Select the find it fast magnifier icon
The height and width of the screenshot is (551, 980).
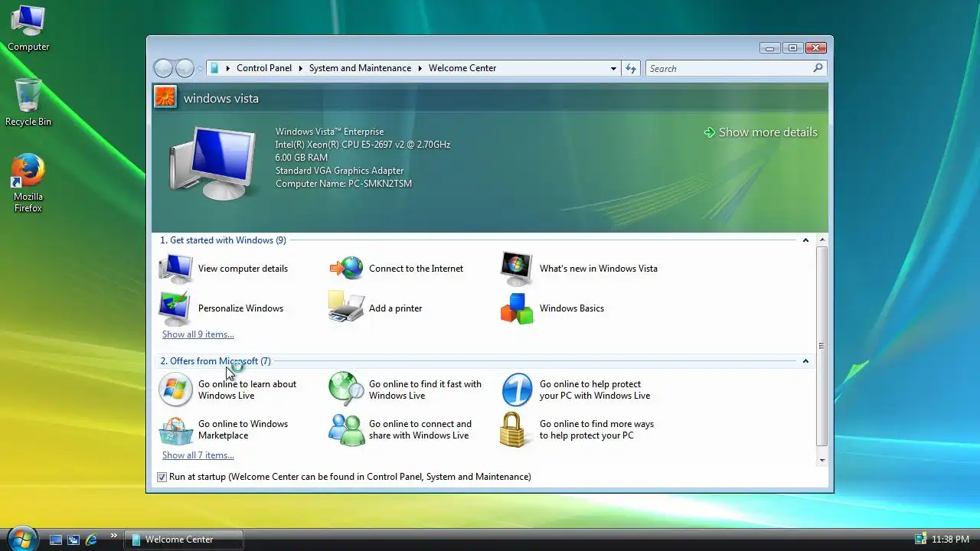(x=346, y=389)
